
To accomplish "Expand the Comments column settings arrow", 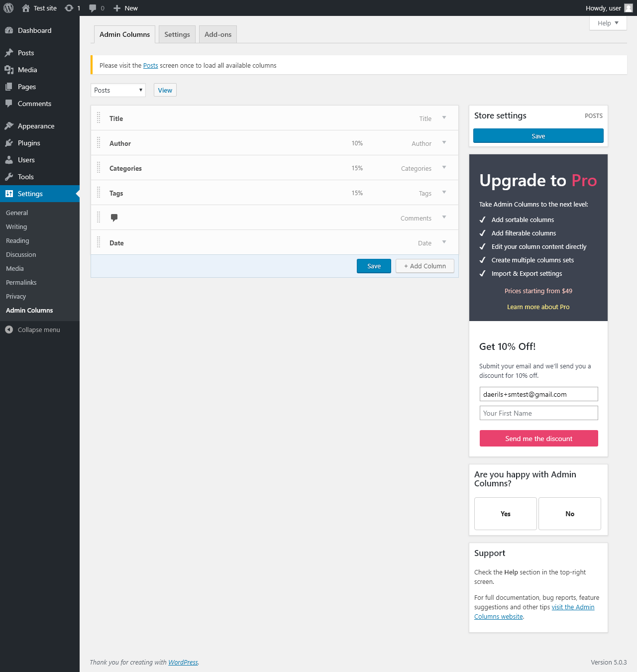I will (x=444, y=218).
